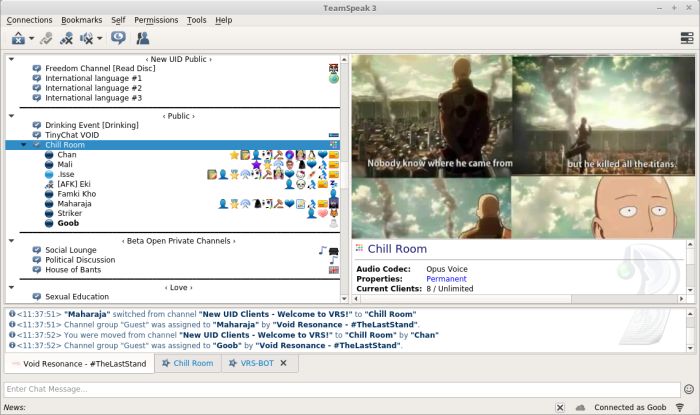Select user Famki Kho
The width and height of the screenshot is (700, 415).
(x=76, y=194)
